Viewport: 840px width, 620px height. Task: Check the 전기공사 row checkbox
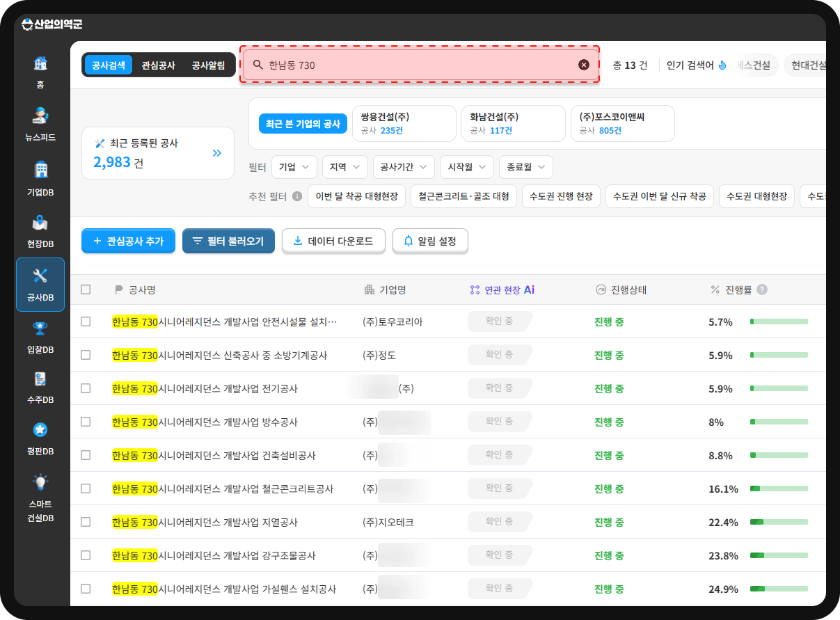click(x=86, y=388)
